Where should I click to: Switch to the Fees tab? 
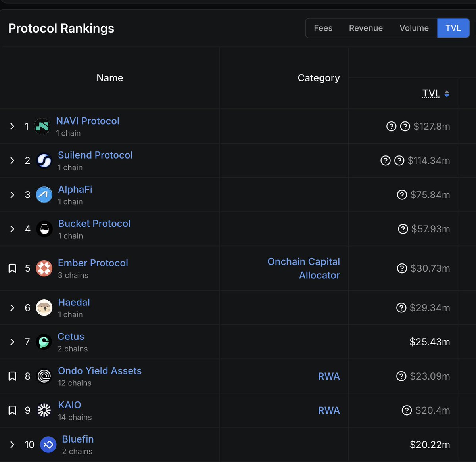pyautogui.click(x=323, y=28)
